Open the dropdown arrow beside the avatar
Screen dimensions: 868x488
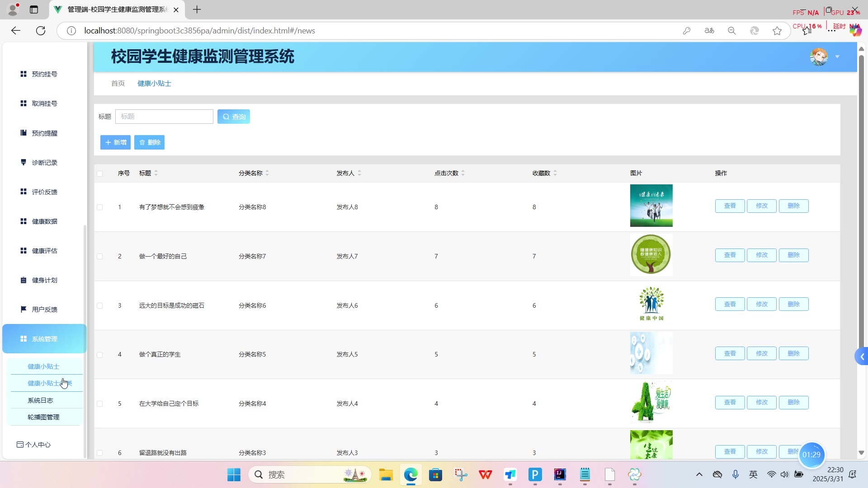(837, 57)
